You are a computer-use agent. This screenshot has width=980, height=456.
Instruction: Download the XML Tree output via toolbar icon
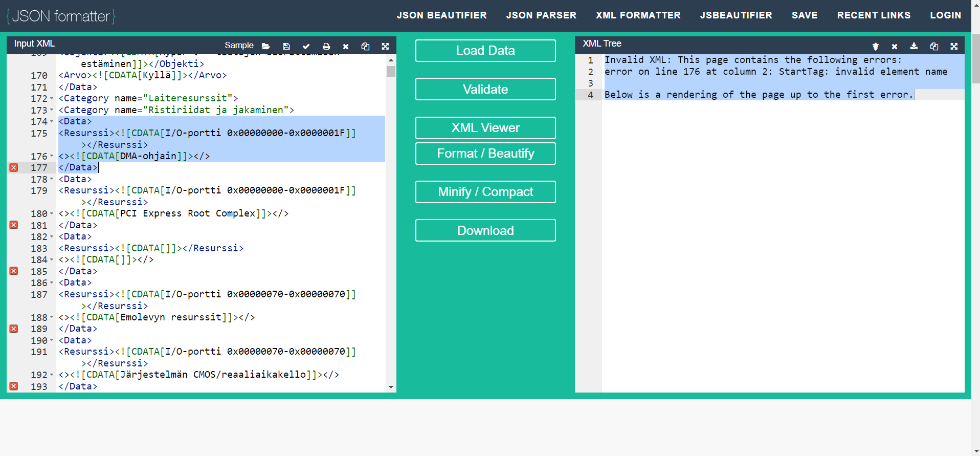click(x=914, y=46)
